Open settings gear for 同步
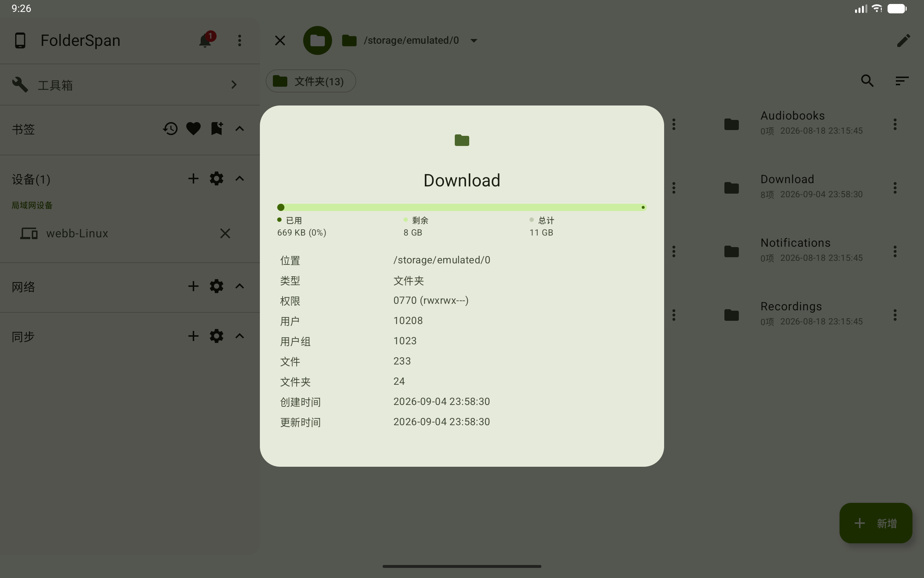The height and width of the screenshot is (578, 924). coord(217,336)
